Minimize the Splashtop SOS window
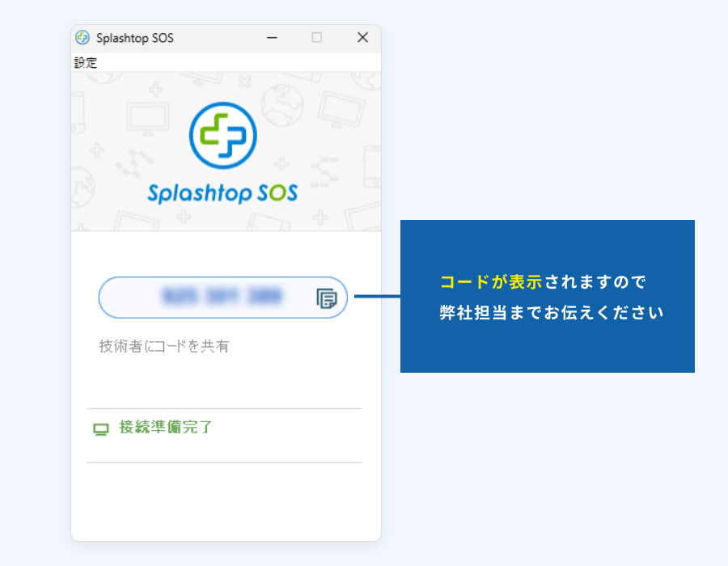728x566 pixels. point(272,38)
